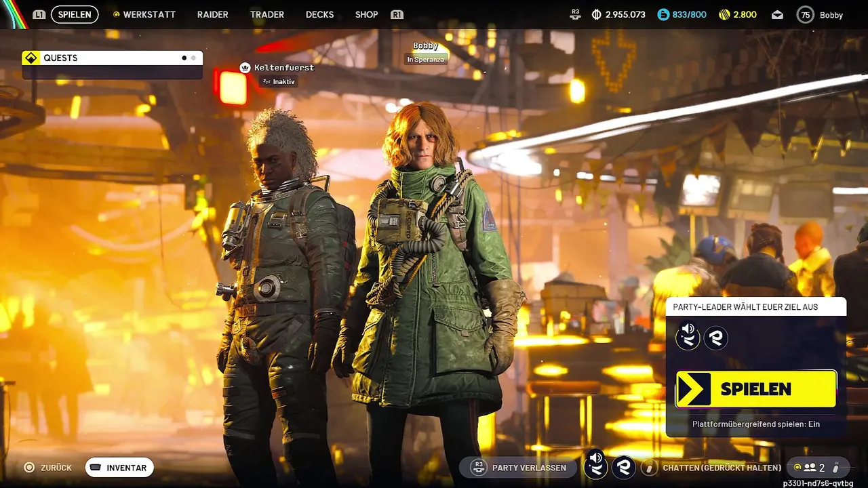Open the Bobby profile name in top bar
The image size is (868, 488).
(831, 15)
